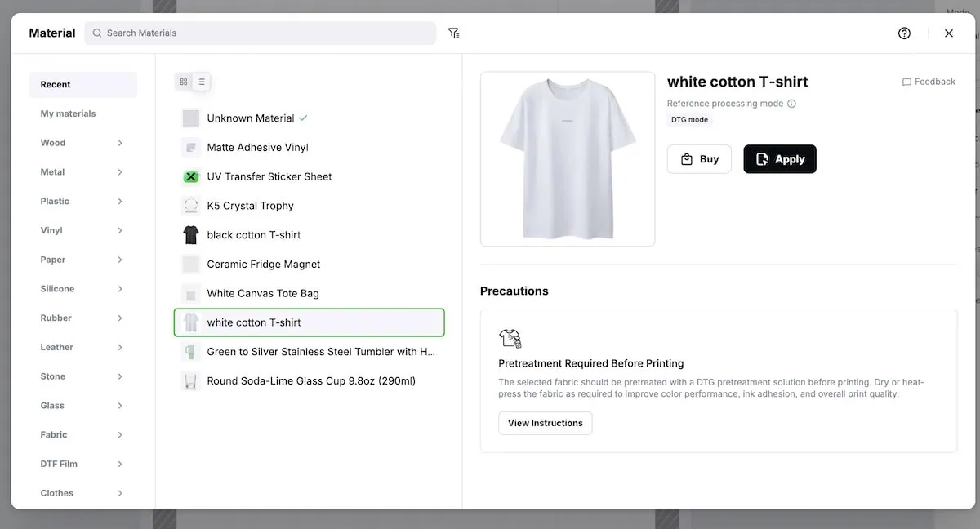Select Unknown Material text in the list
The height and width of the screenshot is (529, 980).
click(x=251, y=118)
